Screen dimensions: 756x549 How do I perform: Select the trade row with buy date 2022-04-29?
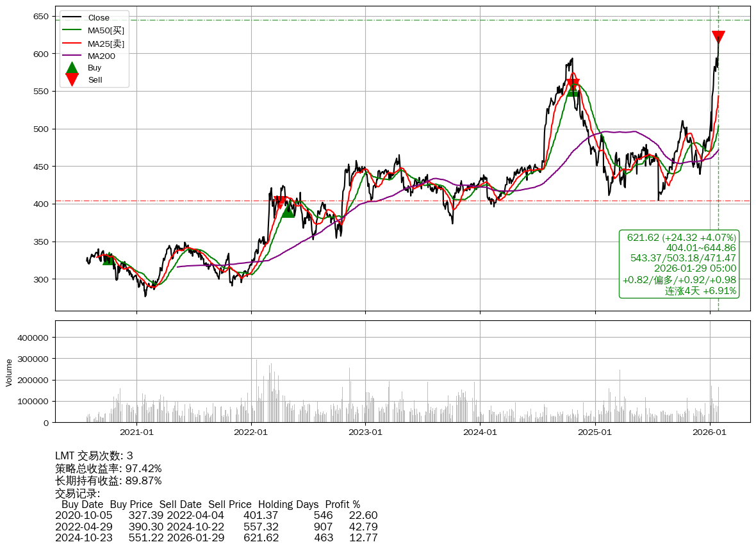click(x=216, y=527)
